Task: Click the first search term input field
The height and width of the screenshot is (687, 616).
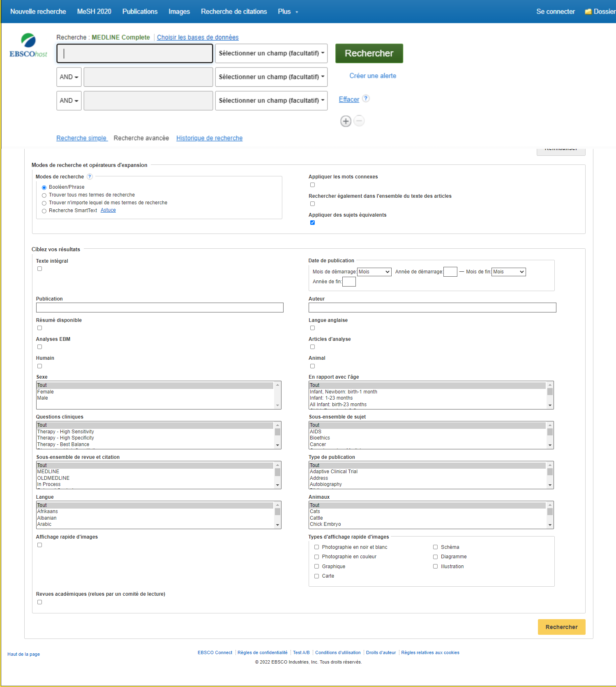Action: 135,53
